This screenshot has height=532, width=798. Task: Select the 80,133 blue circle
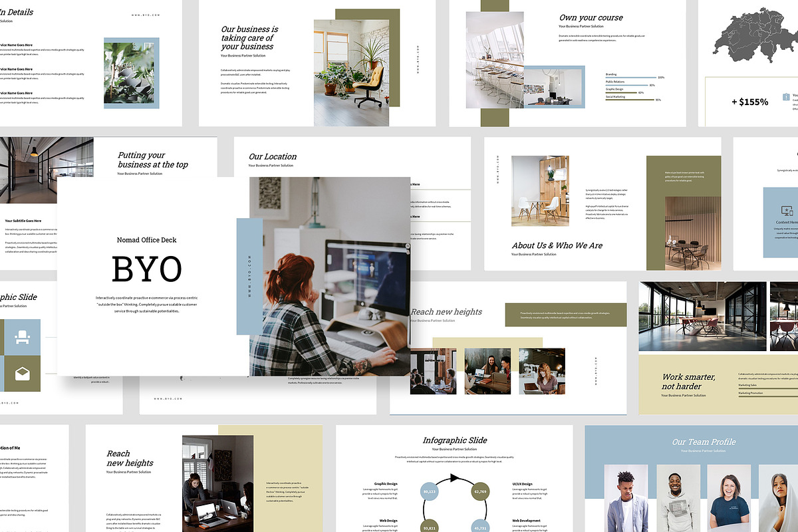429,491
